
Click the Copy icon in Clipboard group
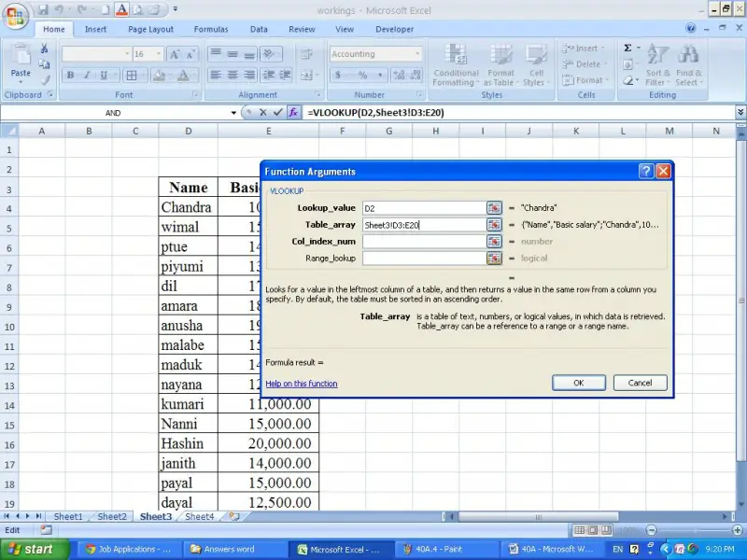tap(44, 64)
